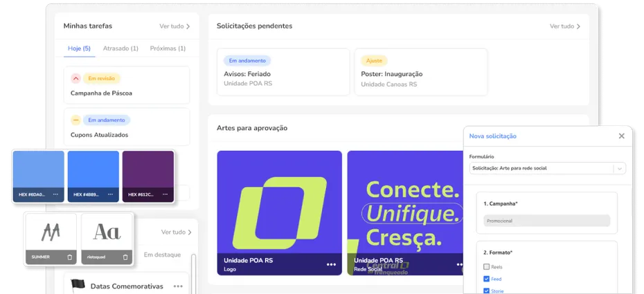
Task: Open more options for Datas Comemorativas
Action: [178, 286]
